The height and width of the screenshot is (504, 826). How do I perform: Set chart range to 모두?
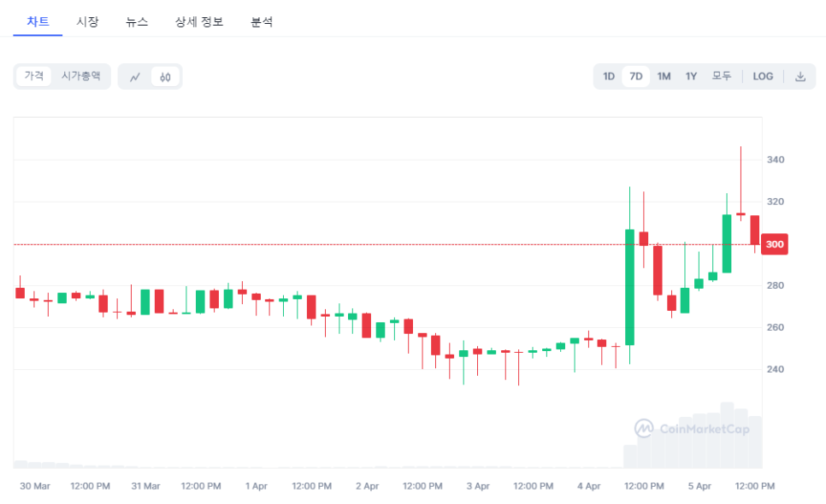722,77
